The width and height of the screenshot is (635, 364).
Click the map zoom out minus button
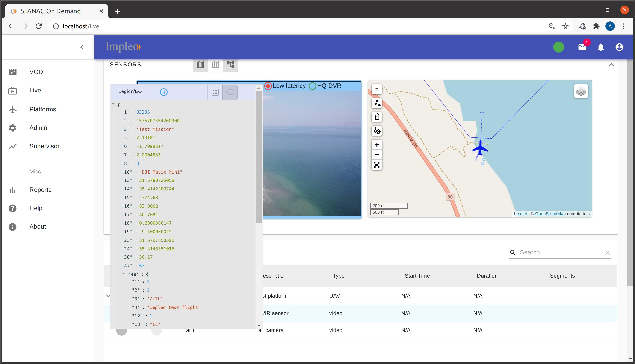click(x=377, y=155)
